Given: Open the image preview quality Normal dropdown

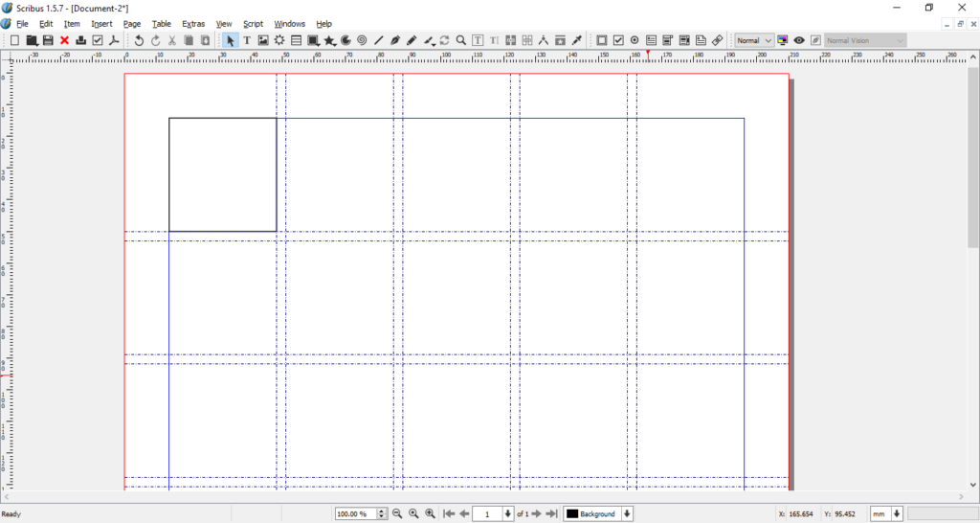Looking at the screenshot, I should pyautogui.click(x=754, y=40).
